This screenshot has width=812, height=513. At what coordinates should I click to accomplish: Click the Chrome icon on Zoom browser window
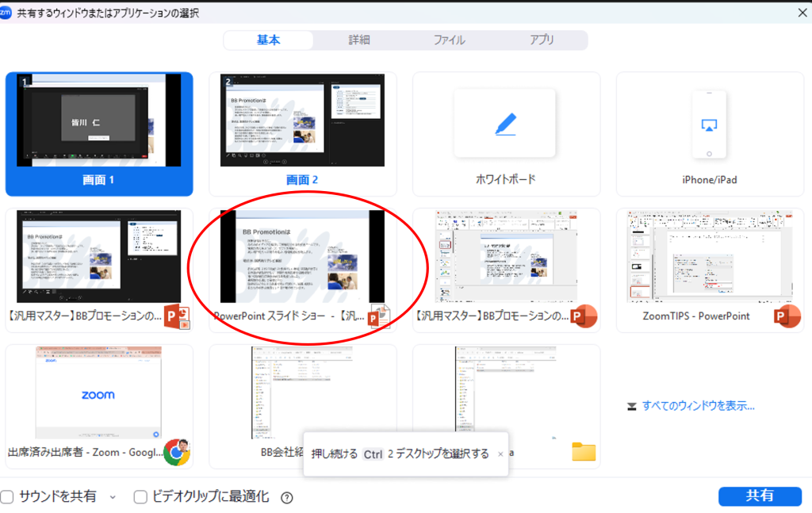178,450
